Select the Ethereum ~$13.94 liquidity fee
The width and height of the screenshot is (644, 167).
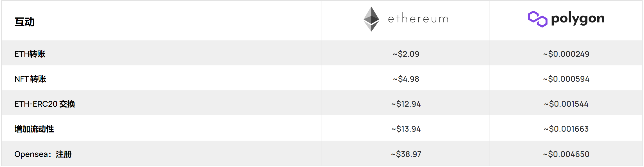click(406, 129)
